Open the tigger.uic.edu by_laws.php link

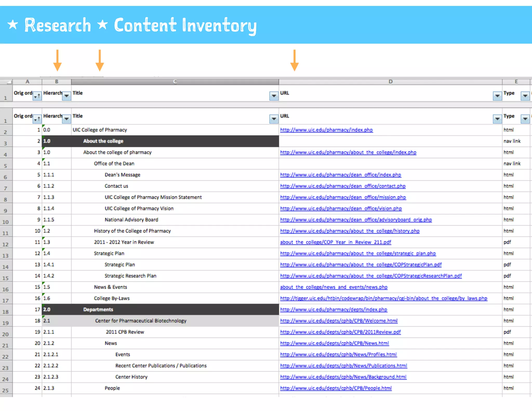pos(384,298)
